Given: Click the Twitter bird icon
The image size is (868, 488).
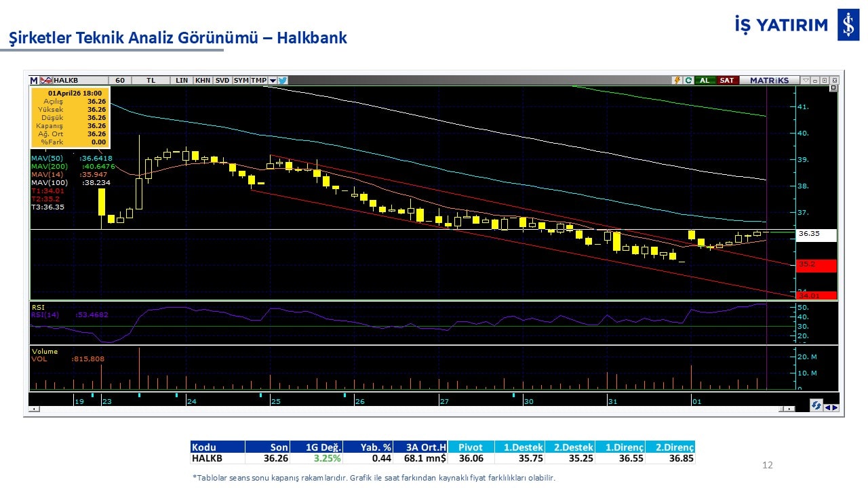Looking at the screenshot, I should pos(283,80).
